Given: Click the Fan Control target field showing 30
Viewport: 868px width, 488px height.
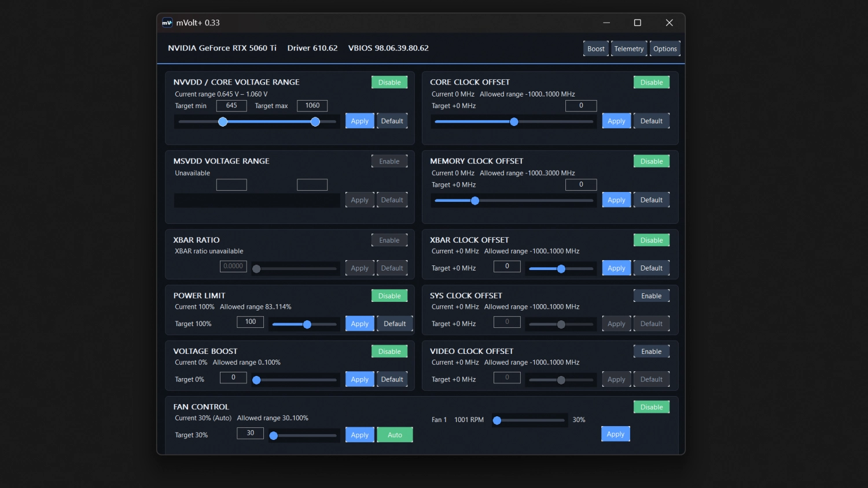Looking at the screenshot, I should pyautogui.click(x=251, y=432).
